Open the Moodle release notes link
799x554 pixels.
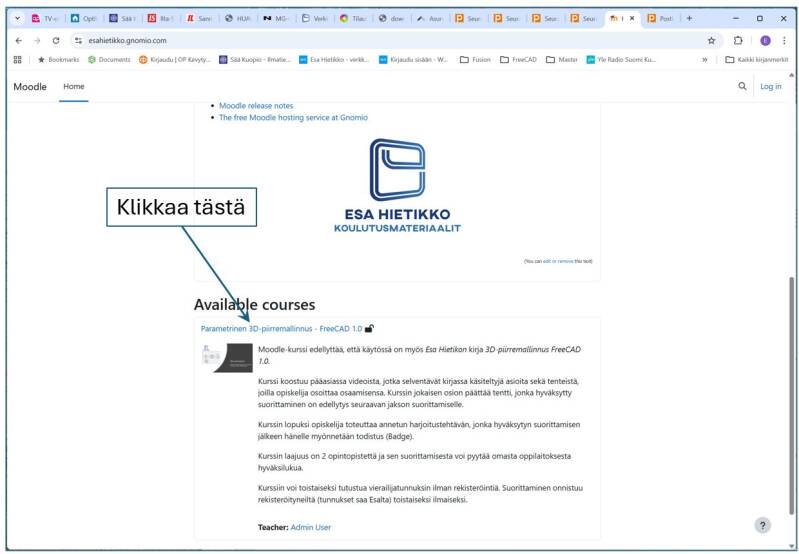[x=256, y=105]
